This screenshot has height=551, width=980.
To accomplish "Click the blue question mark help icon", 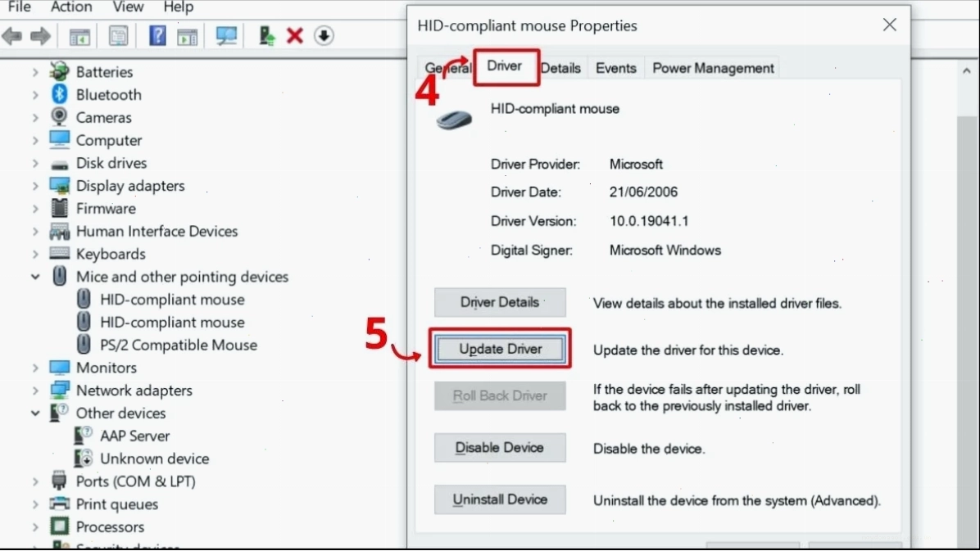I will 157,35.
